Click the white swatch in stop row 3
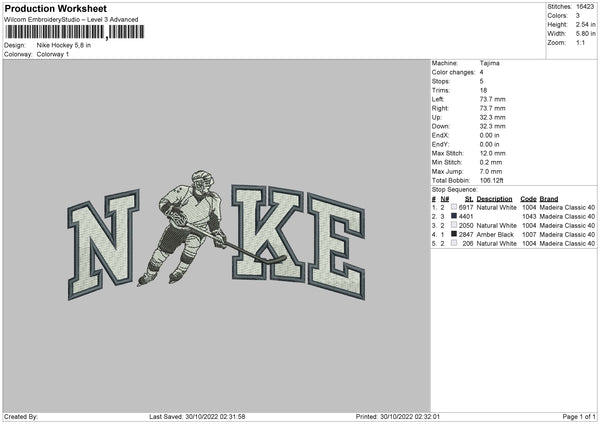This screenshot has width=600, height=424. pos(454,225)
